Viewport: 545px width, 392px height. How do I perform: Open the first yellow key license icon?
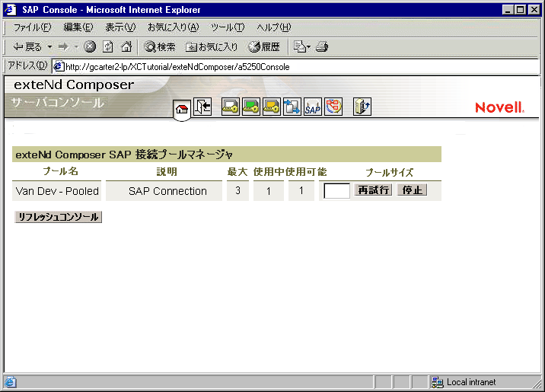pos(231,107)
